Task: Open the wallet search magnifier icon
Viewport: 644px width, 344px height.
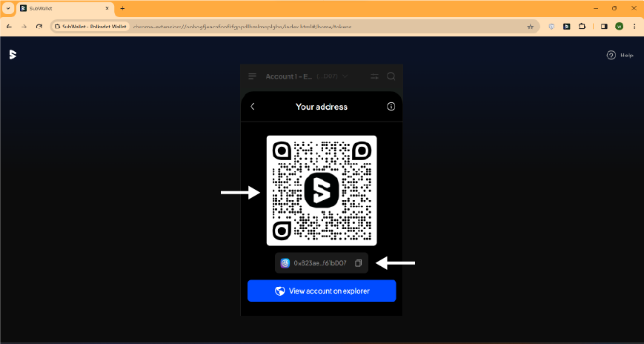Action: 391,76
